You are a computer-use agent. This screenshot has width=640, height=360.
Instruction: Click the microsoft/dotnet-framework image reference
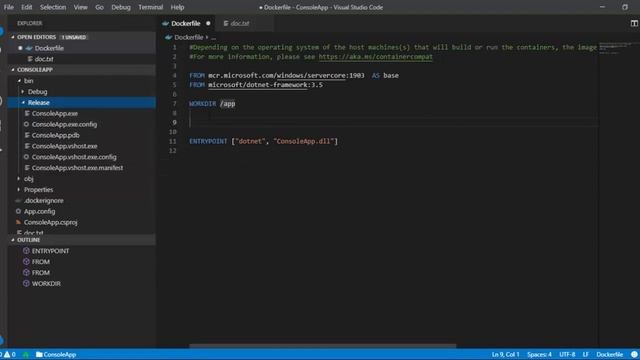[x=258, y=85]
